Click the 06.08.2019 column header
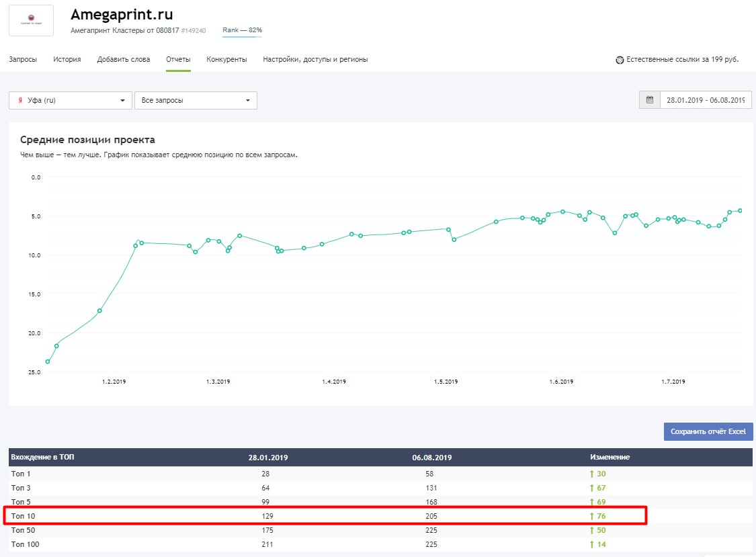 432,457
